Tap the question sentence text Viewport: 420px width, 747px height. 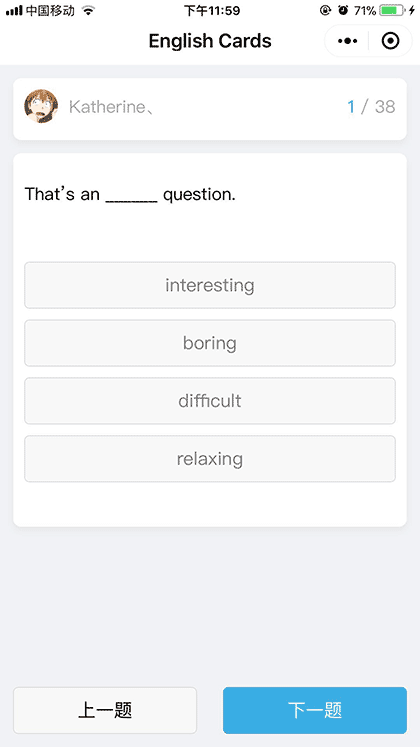pyautogui.click(x=130, y=194)
